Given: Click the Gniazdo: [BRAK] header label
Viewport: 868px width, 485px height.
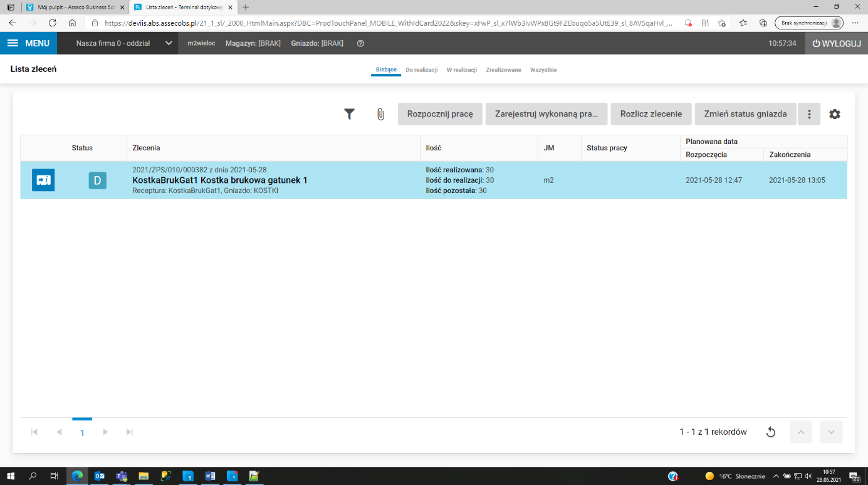Looking at the screenshot, I should 317,43.
